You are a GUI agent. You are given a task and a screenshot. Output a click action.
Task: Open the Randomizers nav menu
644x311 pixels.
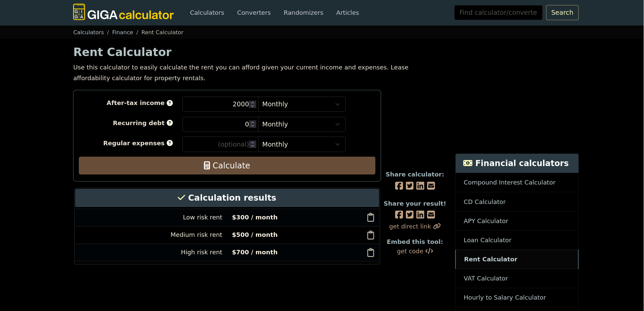[304, 13]
